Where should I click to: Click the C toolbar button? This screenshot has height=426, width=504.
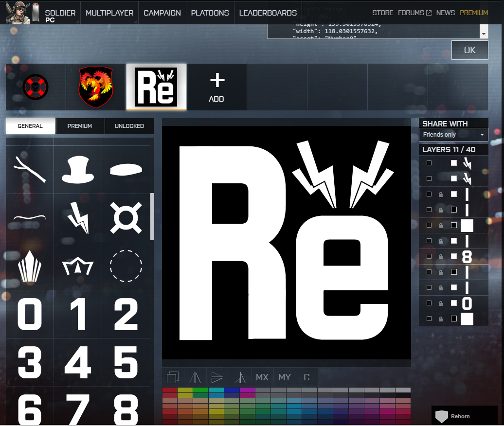pos(306,377)
